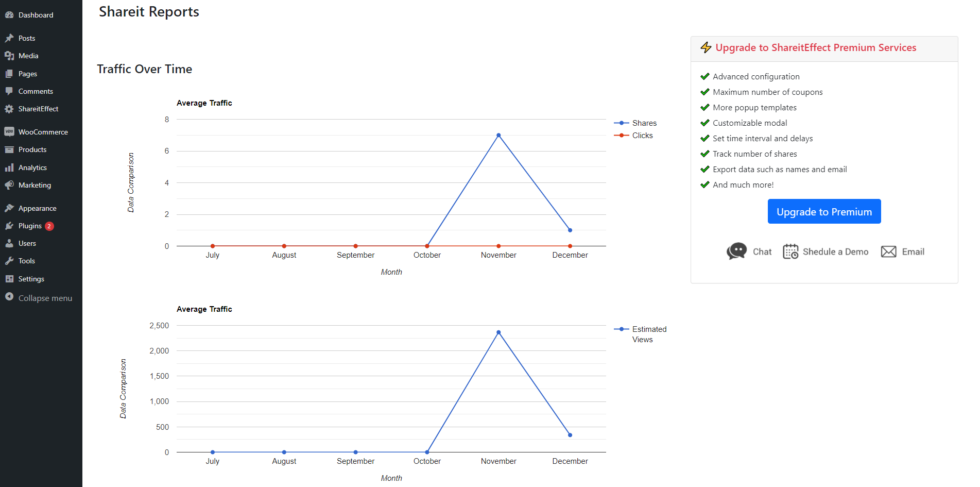Click the Tools menu label
Screen dimensions: 980x487
[27, 261]
